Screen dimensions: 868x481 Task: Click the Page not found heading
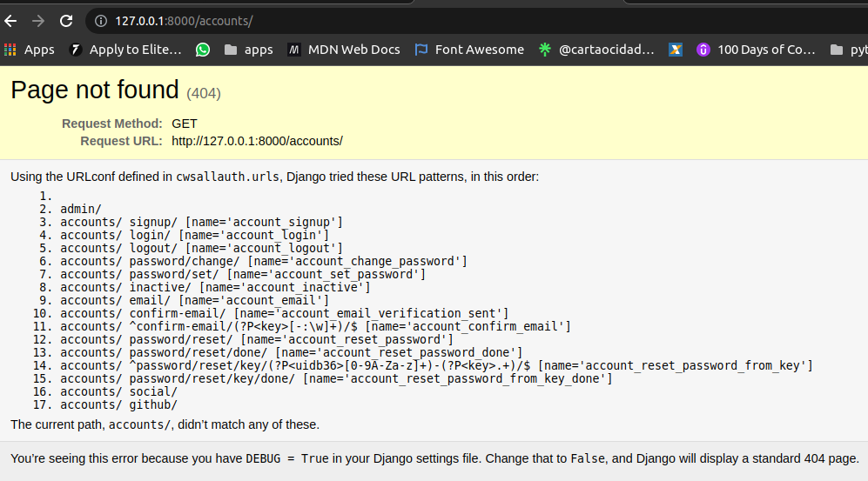click(95, 90)
